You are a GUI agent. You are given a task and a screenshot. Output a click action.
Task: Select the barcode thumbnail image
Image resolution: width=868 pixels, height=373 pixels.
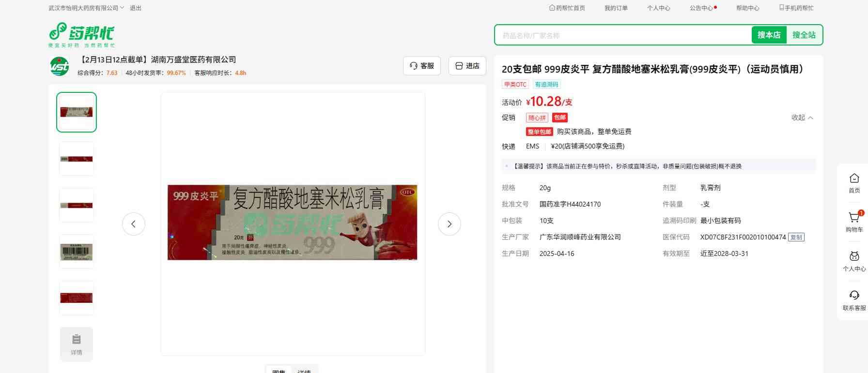pos(77,252)
